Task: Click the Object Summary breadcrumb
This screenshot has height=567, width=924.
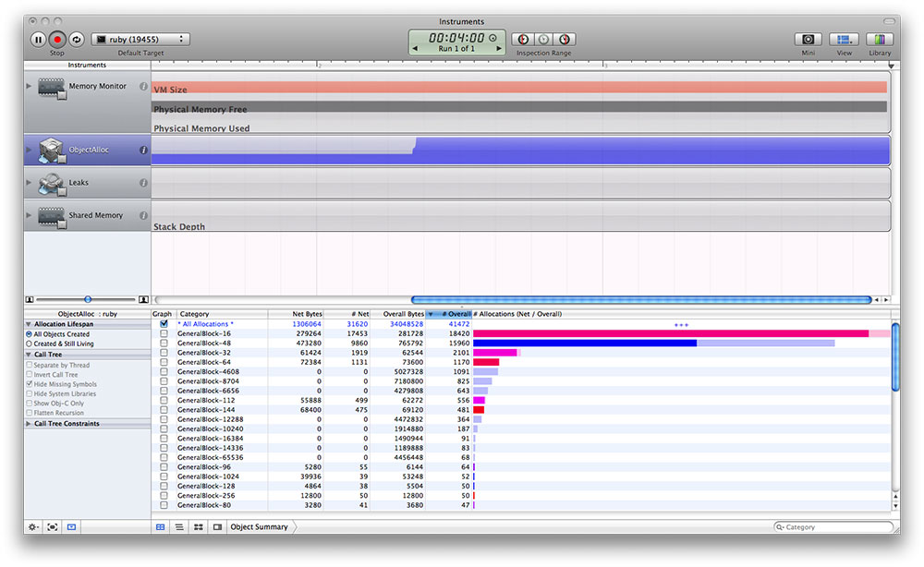Action: tap(259, 527)
